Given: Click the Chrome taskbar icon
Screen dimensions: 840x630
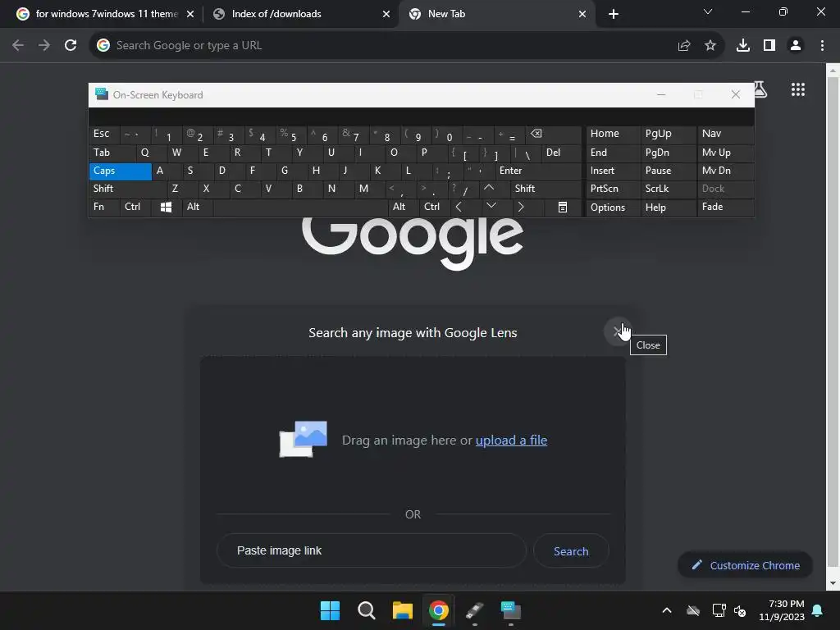Looking at the screenshot, I should (x=439, y=610).
